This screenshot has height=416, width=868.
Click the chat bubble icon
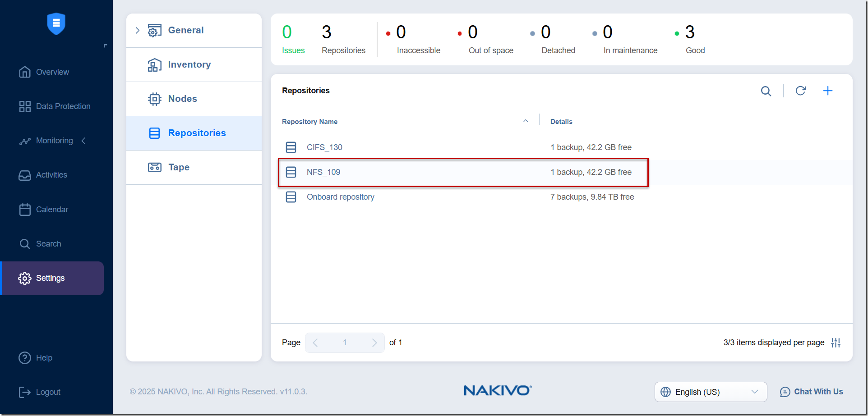(x=785, y=392)
